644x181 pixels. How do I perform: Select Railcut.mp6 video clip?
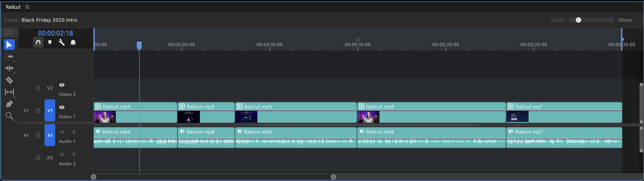(432, 112)
